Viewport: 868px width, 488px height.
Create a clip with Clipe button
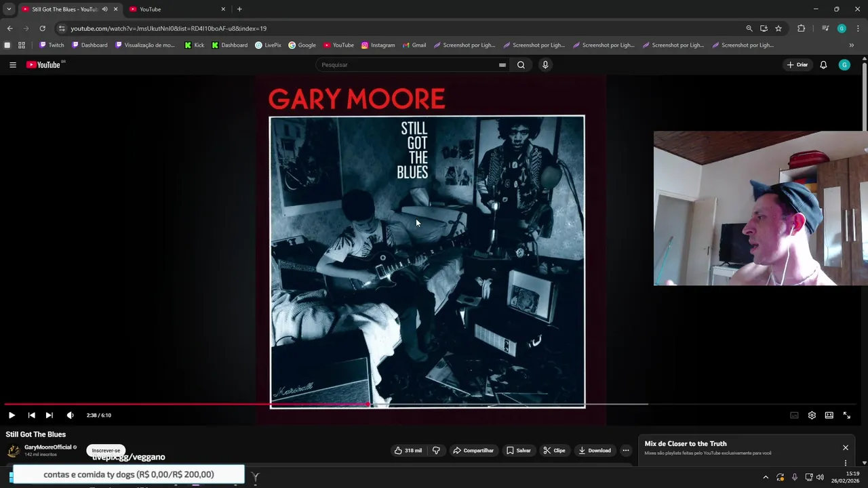(x=554, y=451)
